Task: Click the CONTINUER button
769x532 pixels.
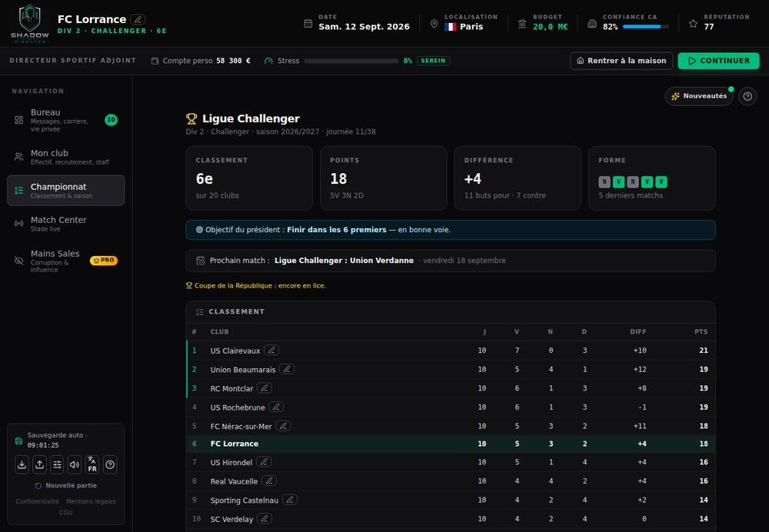Action: point(718,61)
